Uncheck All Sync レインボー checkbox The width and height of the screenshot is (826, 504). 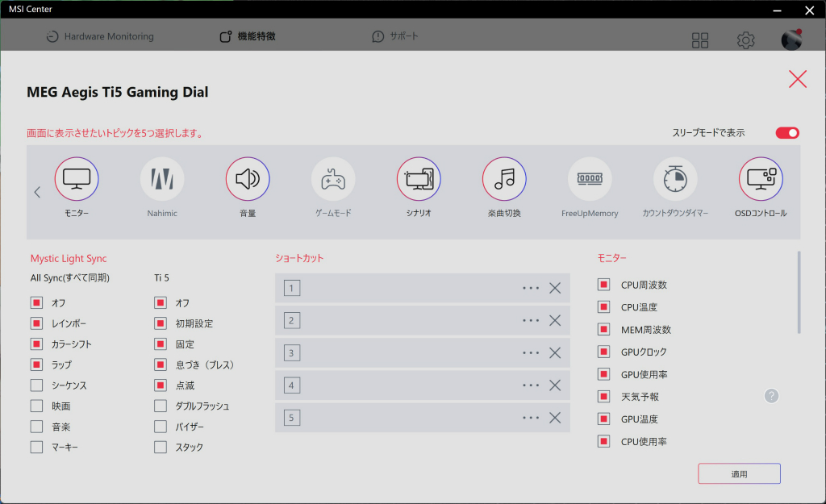tap(36, 323)
